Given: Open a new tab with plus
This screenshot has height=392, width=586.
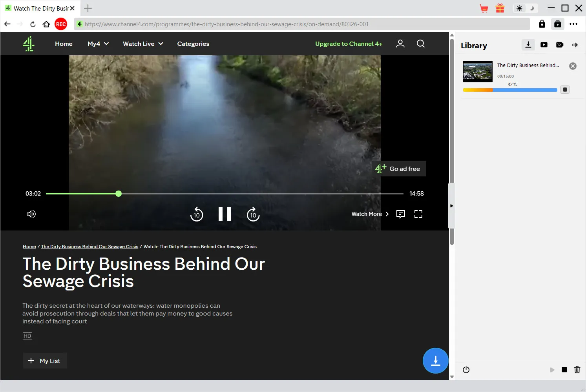Looking at the screenshot, I should click(x=88, y=8).
